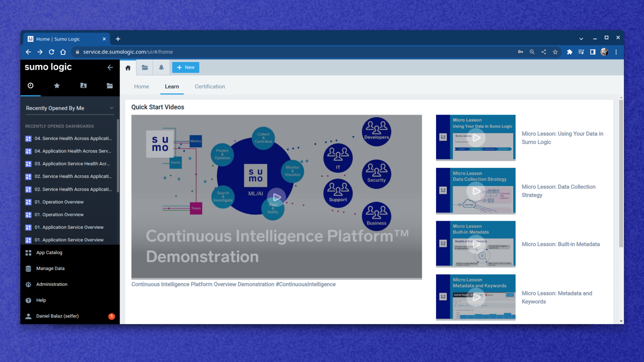The width and height of the screenshot is (644, 362).
Task: Open Chrome's three-dot menu
Action: click(616, 52)
